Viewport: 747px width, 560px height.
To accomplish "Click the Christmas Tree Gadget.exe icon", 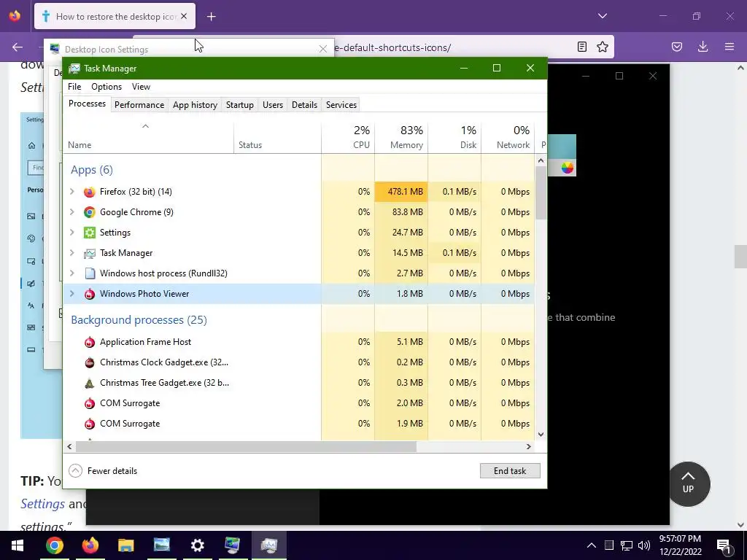I will pyautogui.click(x=90, y=383).
